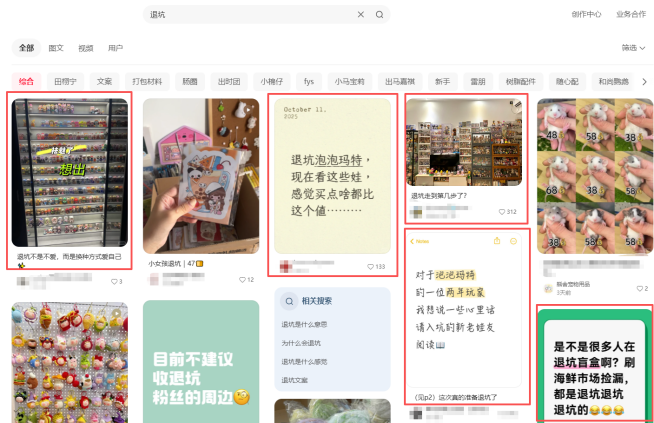Click into the 退坑 search input field
654x423 pixels.
click(250, 15)
